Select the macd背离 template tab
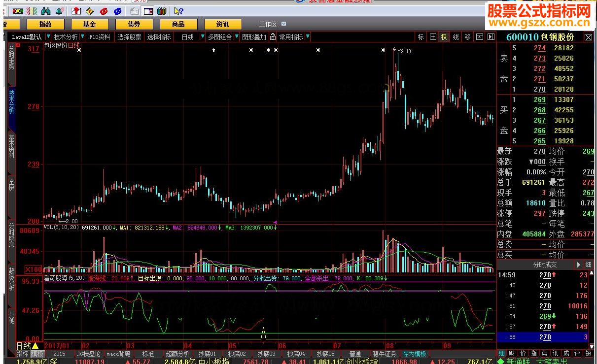597x364 pixels. [119, 354]
